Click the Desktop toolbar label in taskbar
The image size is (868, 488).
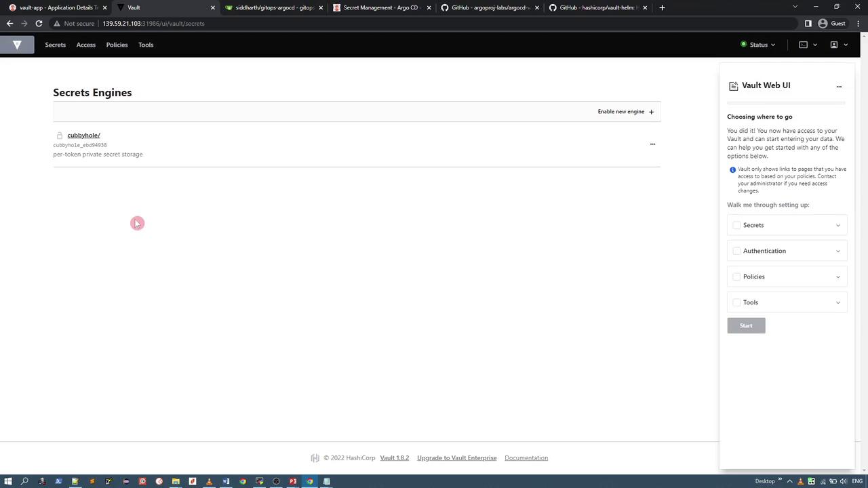(765, 481)
